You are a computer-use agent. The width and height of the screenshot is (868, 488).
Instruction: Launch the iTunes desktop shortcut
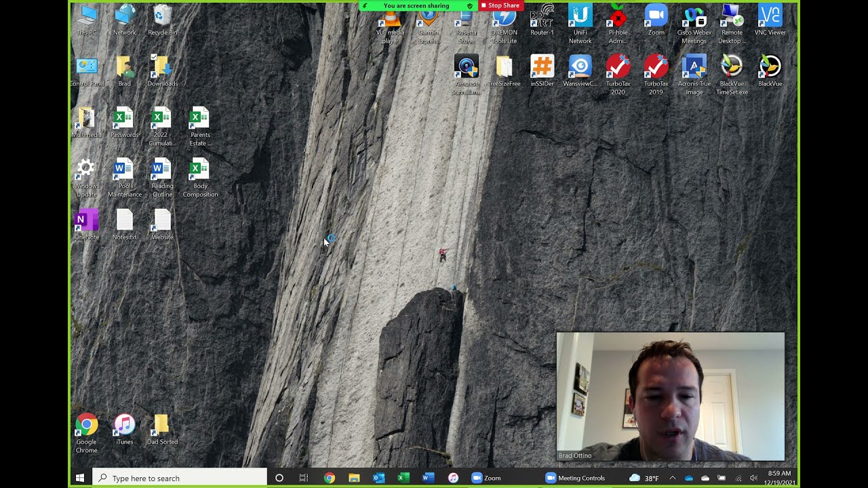click(x=124, y=430)
